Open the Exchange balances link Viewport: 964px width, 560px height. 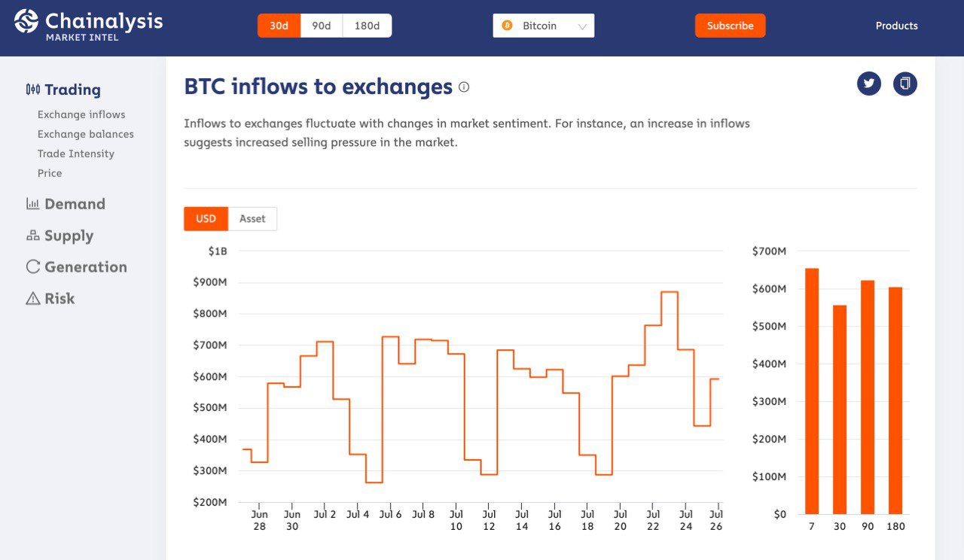click(86, 134)
